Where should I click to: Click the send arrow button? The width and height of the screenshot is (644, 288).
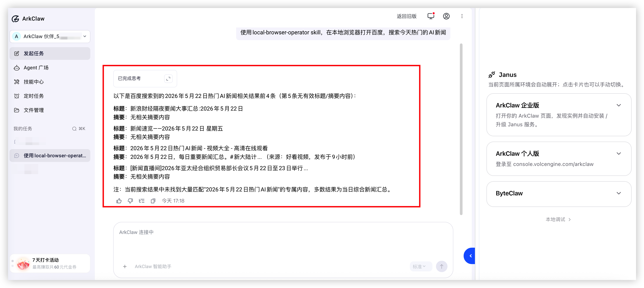(x=442, y=267)
